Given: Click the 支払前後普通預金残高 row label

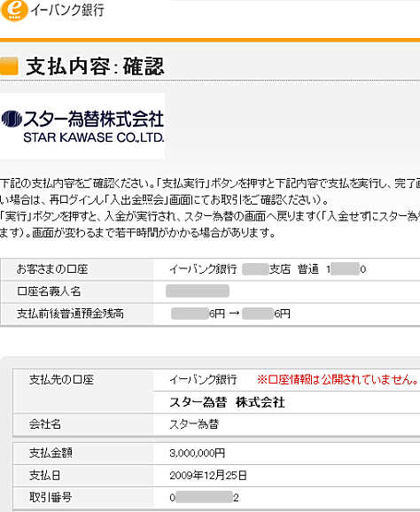Looking at the screenshot, I should [70, 314].
